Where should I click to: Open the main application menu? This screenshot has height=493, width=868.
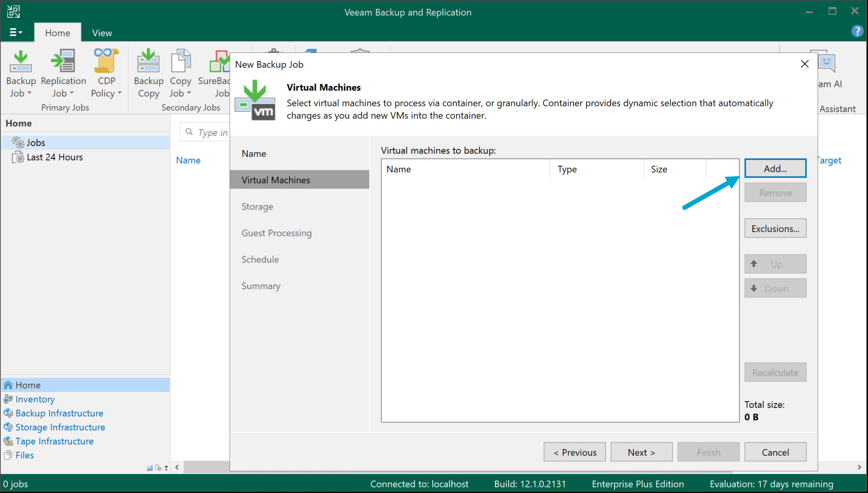tap(16, 32)
